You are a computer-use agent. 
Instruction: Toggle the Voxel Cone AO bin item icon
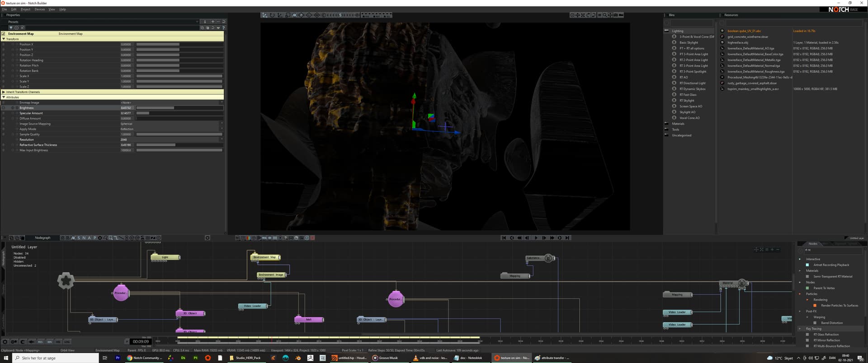pyautogui.click(x=674, y=118)
